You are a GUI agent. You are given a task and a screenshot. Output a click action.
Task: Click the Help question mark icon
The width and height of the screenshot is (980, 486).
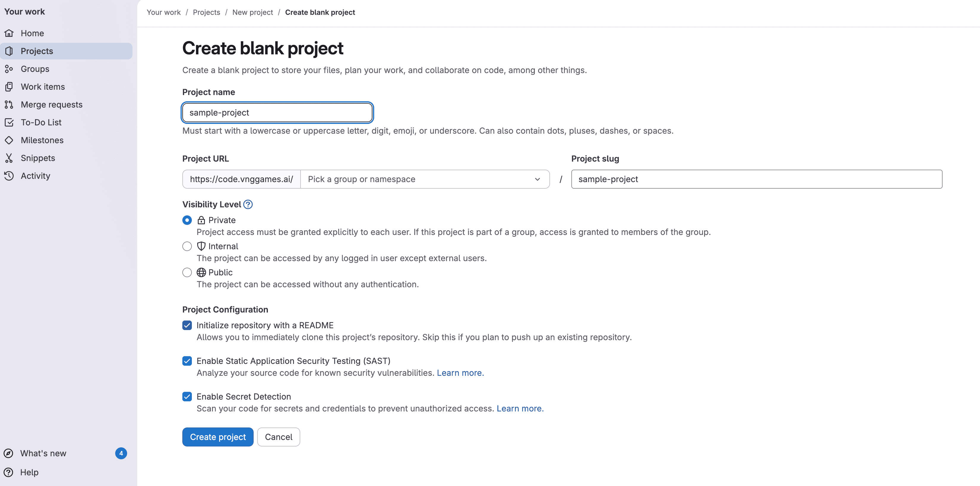(9, 472)
